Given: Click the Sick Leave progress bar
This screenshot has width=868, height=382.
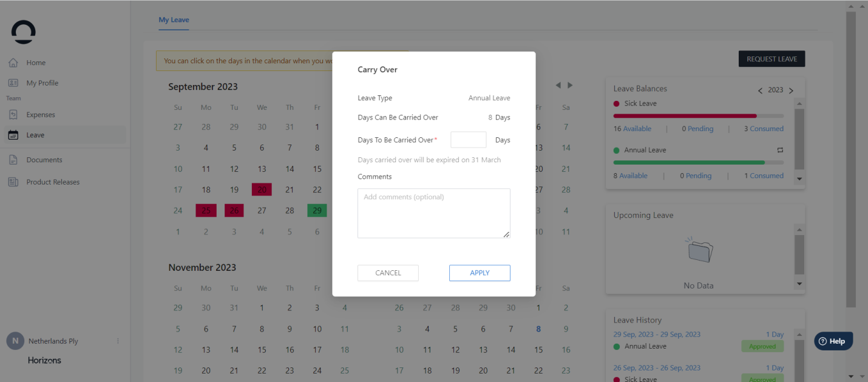Looking at the screenshot, I should point(698,115).
